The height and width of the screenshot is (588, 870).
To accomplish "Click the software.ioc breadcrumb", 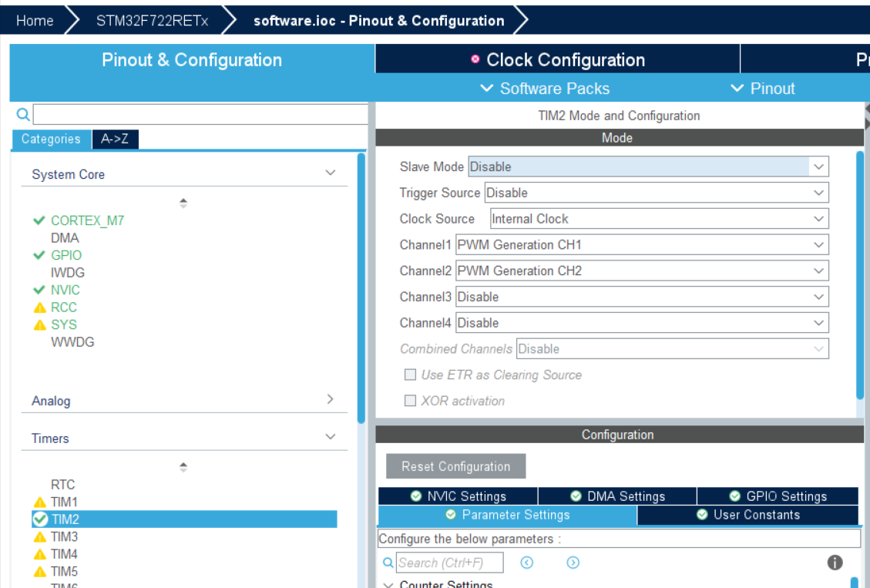I will coord(379,21).
